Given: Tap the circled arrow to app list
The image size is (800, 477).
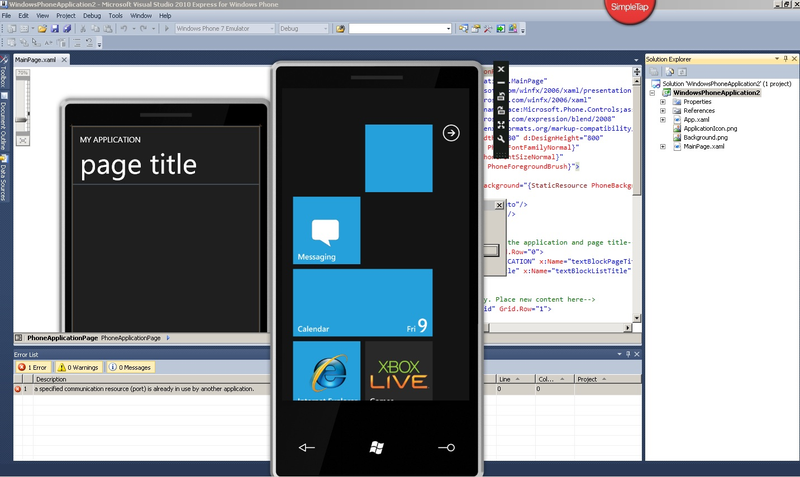Looking at the screenshot, I should click(x=451, y=133).
